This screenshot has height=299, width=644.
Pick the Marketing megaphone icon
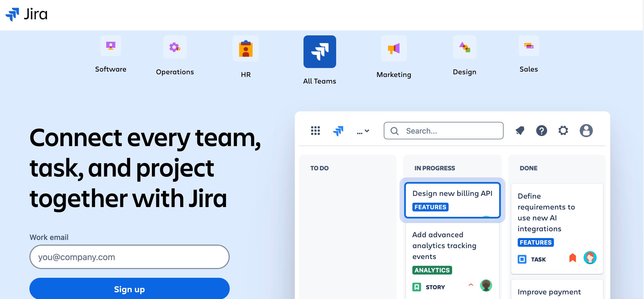(394, 48)
